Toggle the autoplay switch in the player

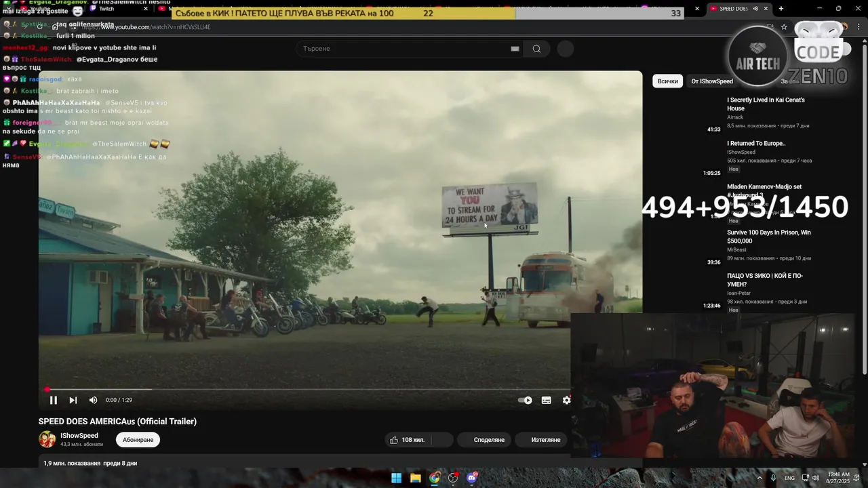pos(526,400)
